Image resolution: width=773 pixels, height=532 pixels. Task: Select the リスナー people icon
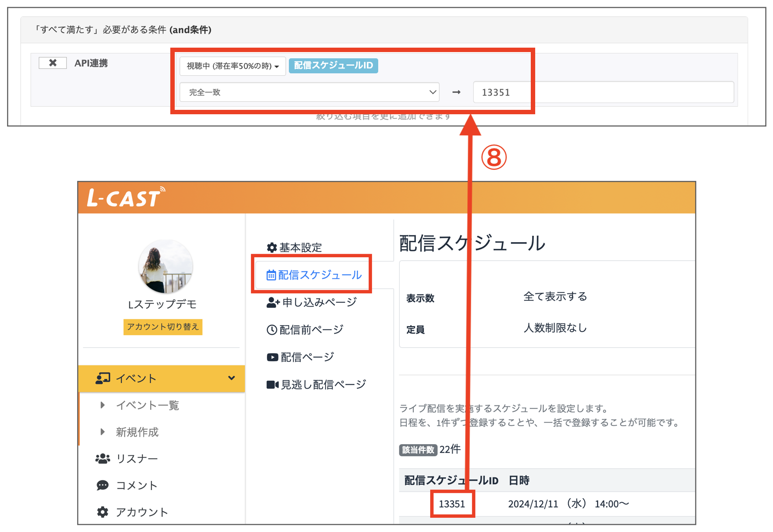coord(103,458)
